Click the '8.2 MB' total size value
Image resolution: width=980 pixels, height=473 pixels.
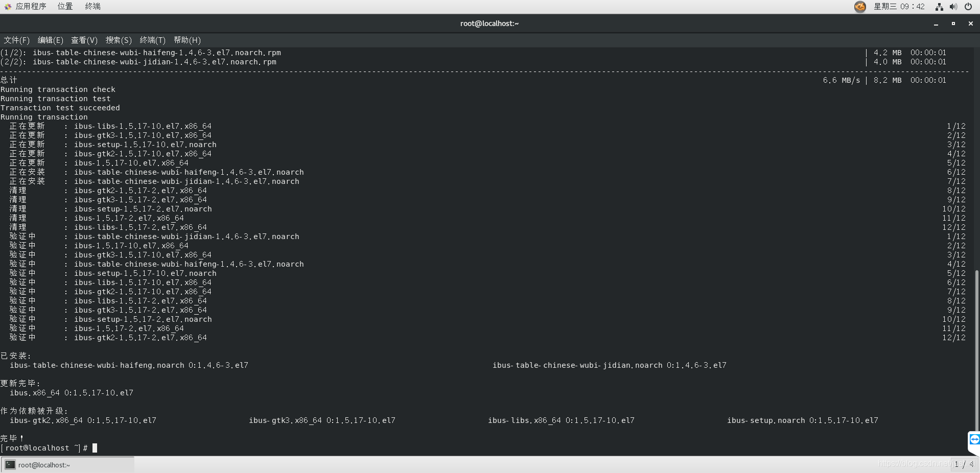[888, 80]
